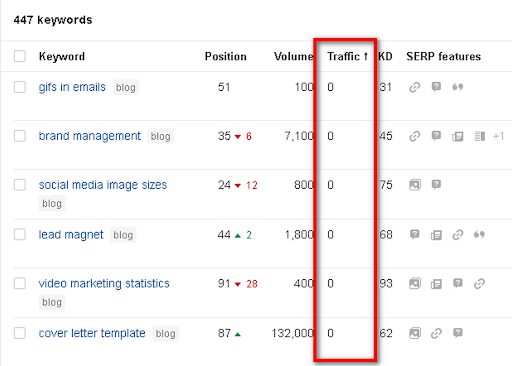
Task: Click the KD value 75
Action: tap(386, 185)
